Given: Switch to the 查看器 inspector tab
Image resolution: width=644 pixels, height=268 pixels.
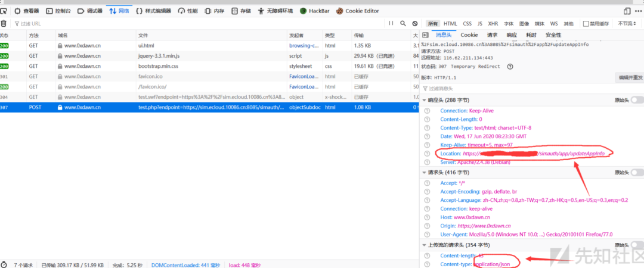Looking at the screenshot, I should tap(27, 11).
